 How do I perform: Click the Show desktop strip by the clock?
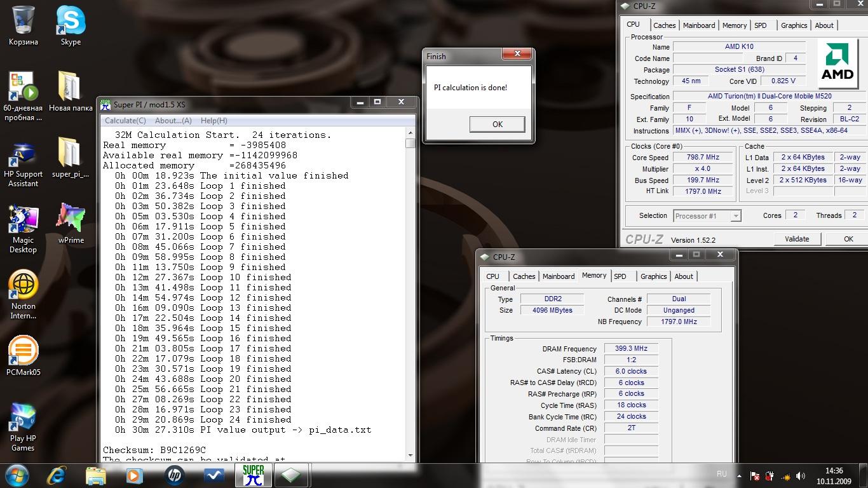pyautogui.click(x=864, y=476)
